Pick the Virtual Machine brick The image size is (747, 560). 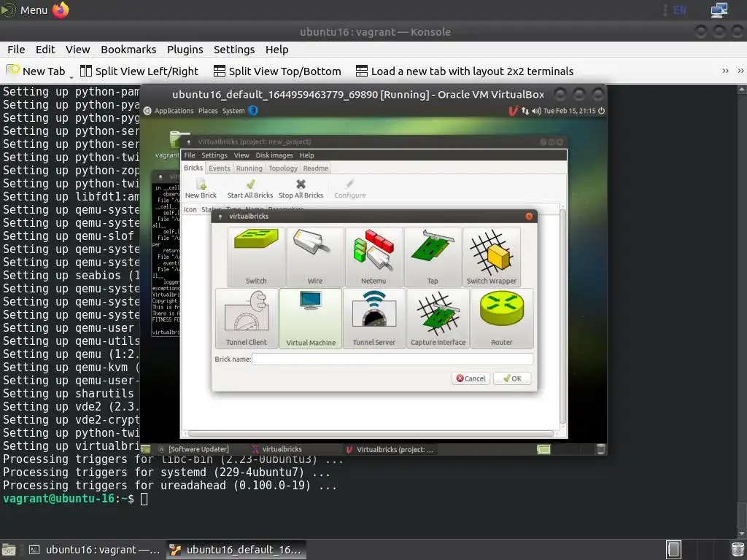click(x=311, y=318)
